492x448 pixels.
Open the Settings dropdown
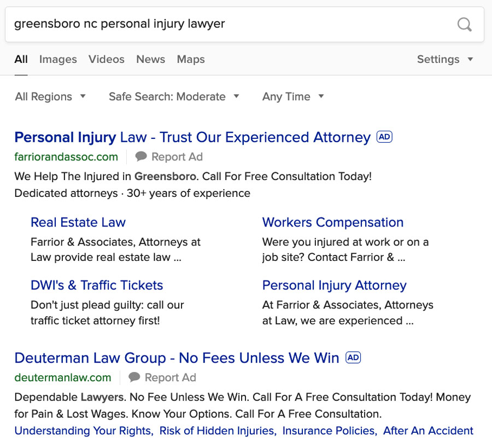click(445, 59)
